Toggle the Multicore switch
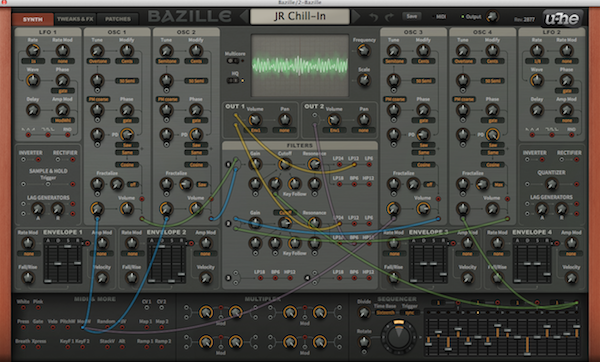Screen dimensions: 600x362 click(233, 61)
